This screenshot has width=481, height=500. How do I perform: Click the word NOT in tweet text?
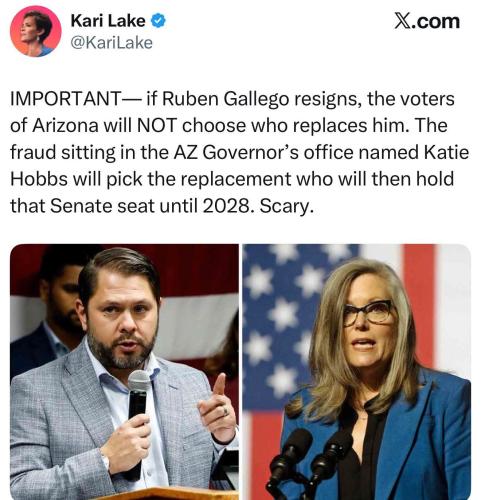click(x=156, y=126)
